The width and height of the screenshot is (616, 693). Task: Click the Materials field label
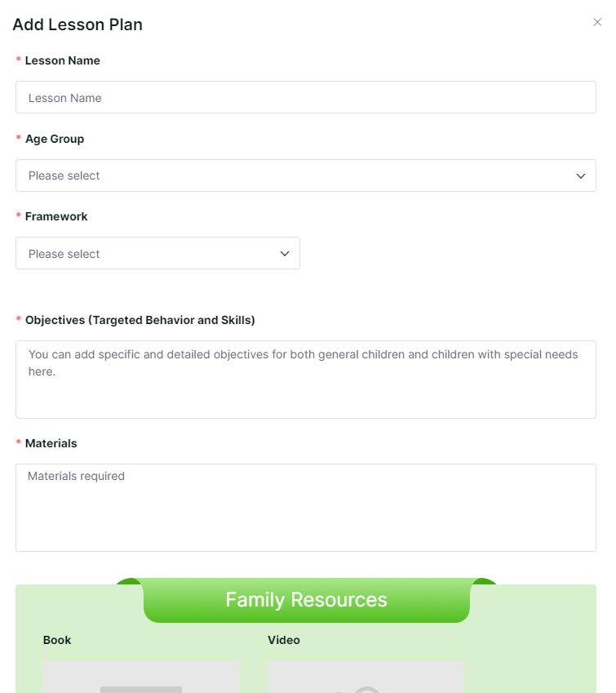(x=51, y=443)
